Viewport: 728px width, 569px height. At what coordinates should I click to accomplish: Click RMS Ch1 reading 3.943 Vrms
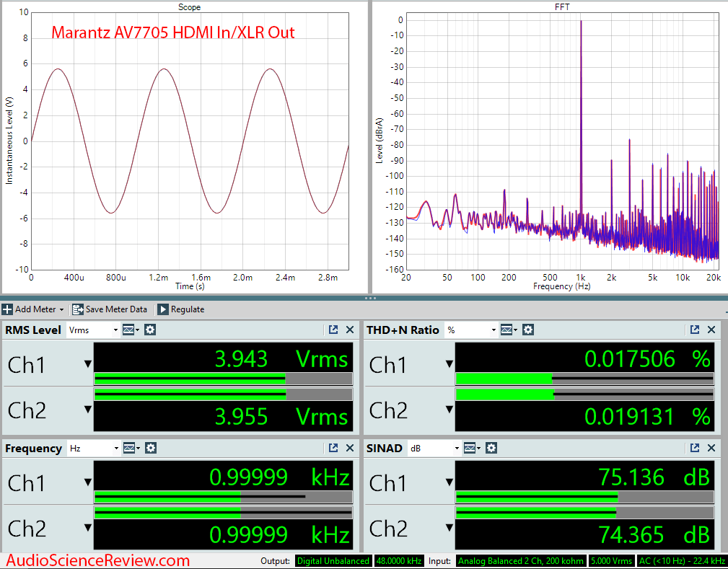point(281,358)
